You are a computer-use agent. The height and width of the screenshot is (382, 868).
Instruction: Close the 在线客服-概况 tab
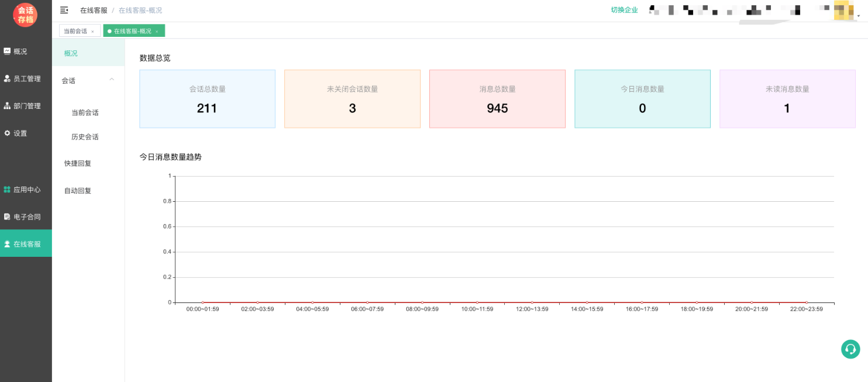tap(157, 32)
